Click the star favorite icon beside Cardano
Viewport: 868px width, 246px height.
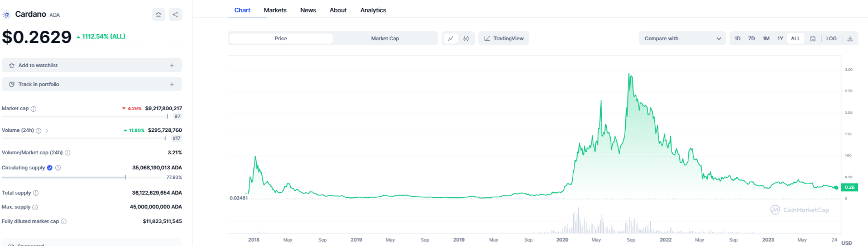pyautogui.click(x=159, y=15)
